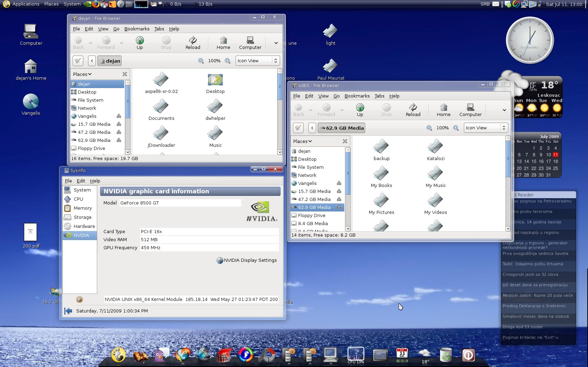The width and height of the screenshot is (588, 367).
Task: Click NVIDIA Display Settings button
Action: pyautogui.click(x=247, y=260)
